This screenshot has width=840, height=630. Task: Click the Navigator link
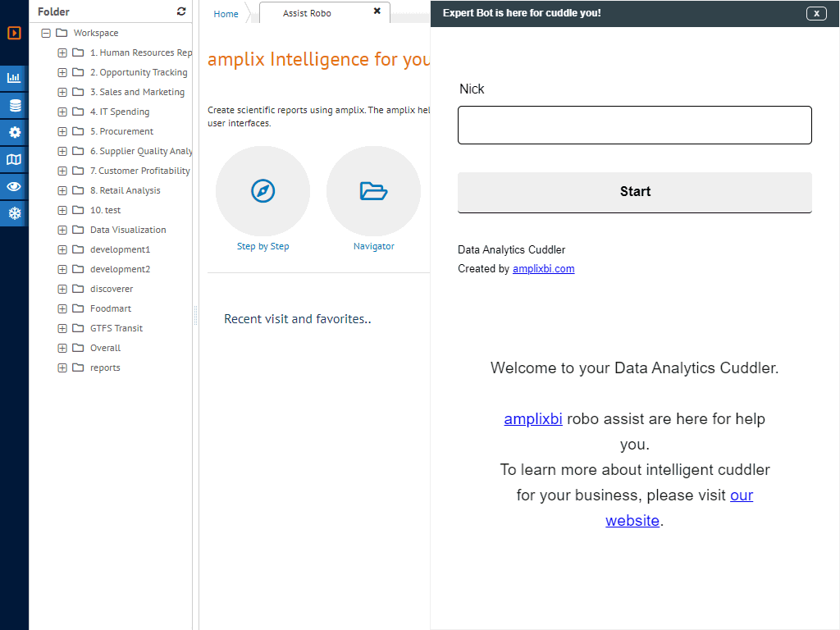[374, 246]
